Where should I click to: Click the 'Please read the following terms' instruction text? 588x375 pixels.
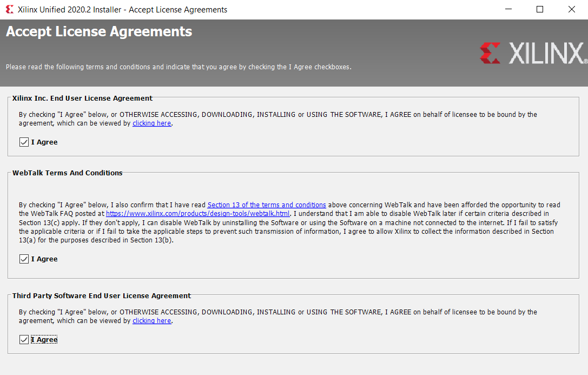[x=179, y=67]
